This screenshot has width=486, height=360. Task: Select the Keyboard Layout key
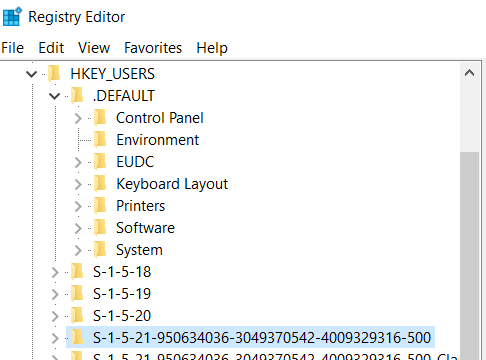[172, 184]
